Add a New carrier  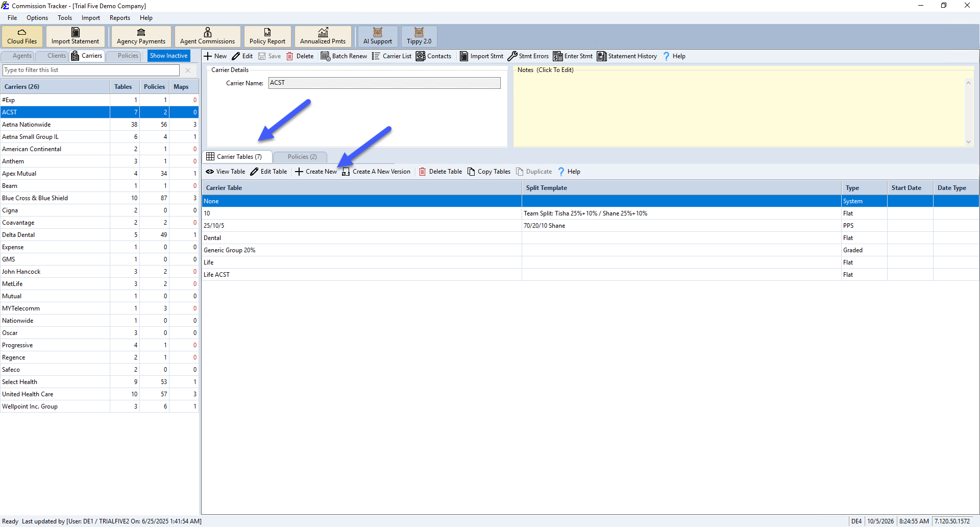click(215, 56)
